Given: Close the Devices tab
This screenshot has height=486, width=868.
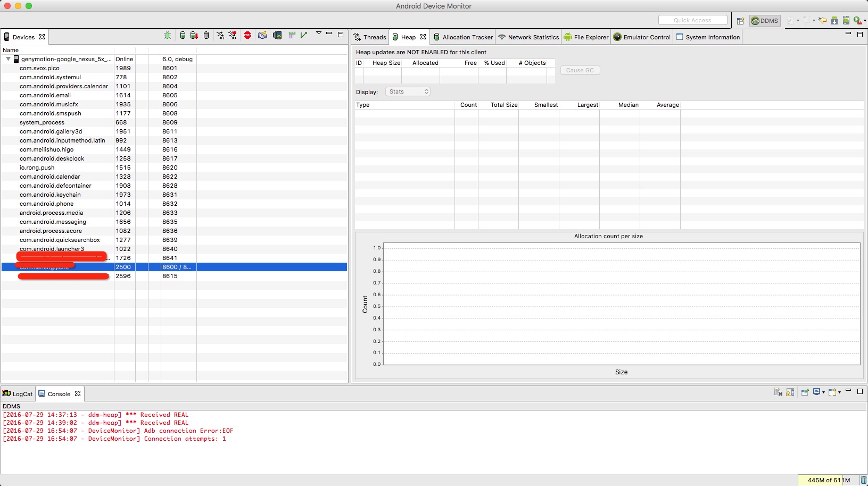Looking at the screenshot, I should 42,37.
